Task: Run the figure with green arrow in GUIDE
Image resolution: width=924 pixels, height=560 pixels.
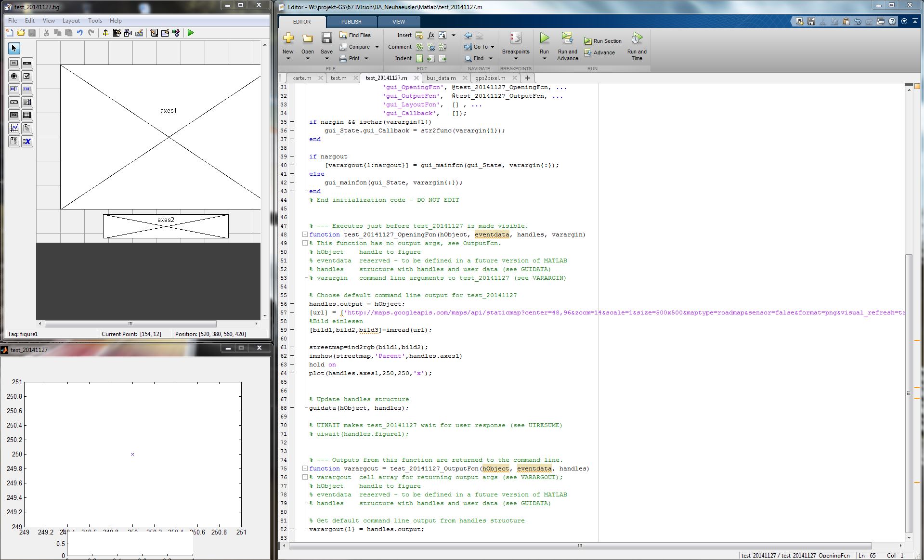Action: [191, 33]
